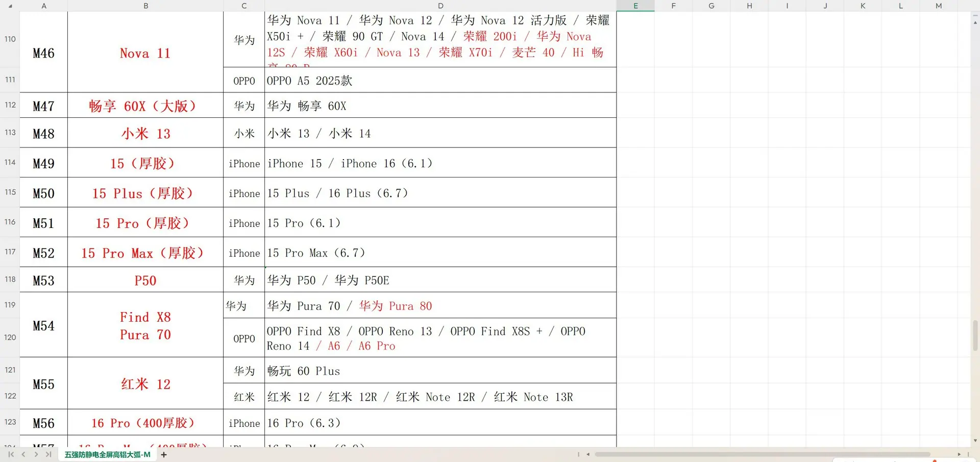Jump to the first sheet using navigation arrow
Screen dimensions: 980x462
click(11, 454)
